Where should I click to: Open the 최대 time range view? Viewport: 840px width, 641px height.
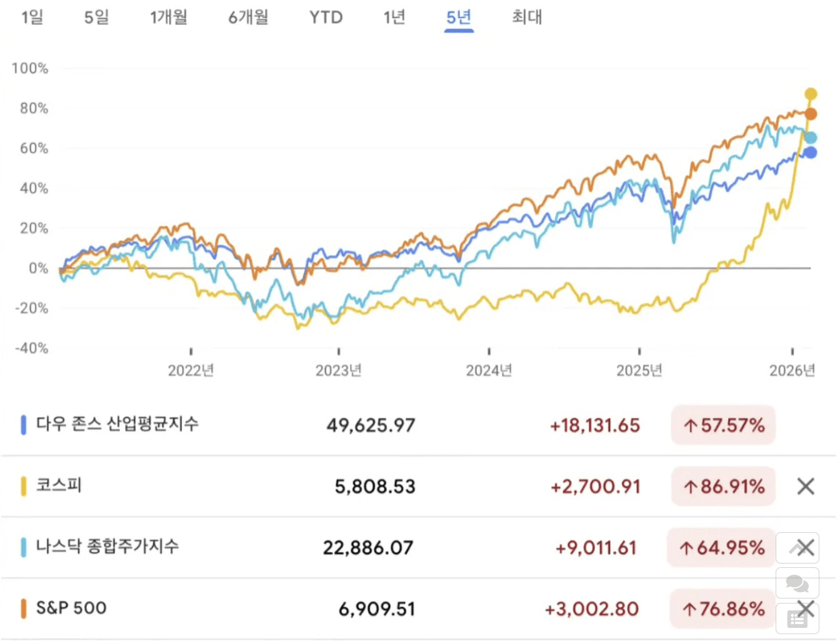(526, 17)
